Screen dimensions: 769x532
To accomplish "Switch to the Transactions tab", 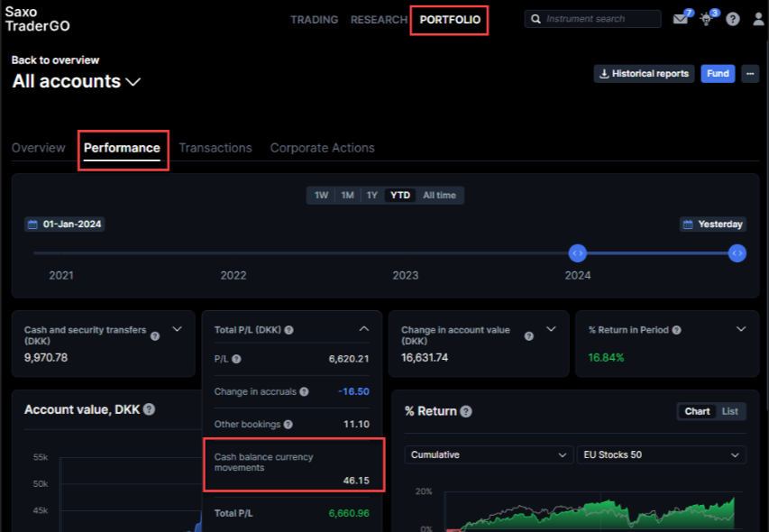I will (215, 148).
